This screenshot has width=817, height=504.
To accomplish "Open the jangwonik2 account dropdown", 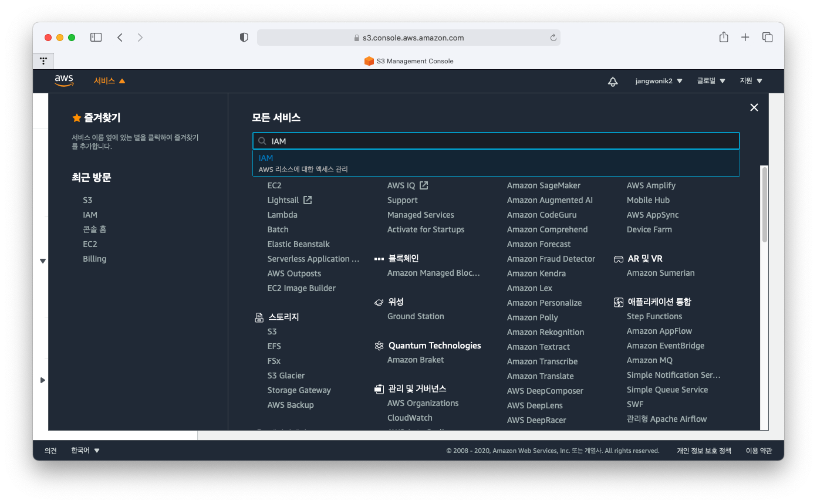I will [x=659, y=81].
